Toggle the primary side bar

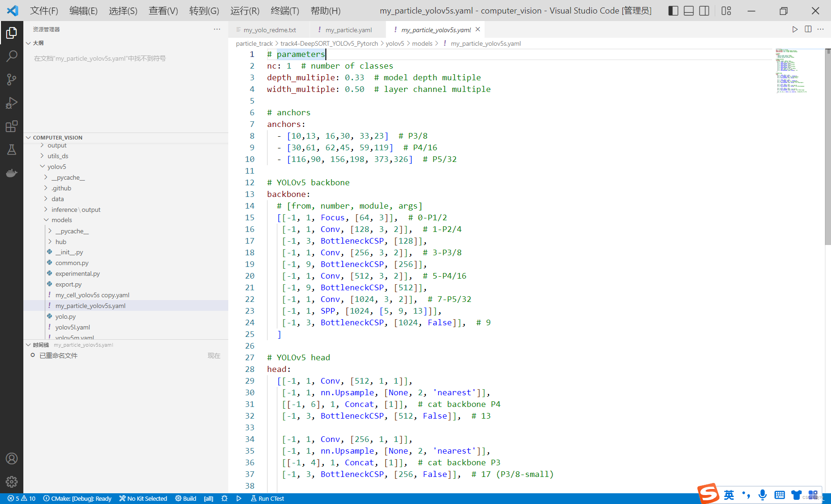[x=673, y=11]
